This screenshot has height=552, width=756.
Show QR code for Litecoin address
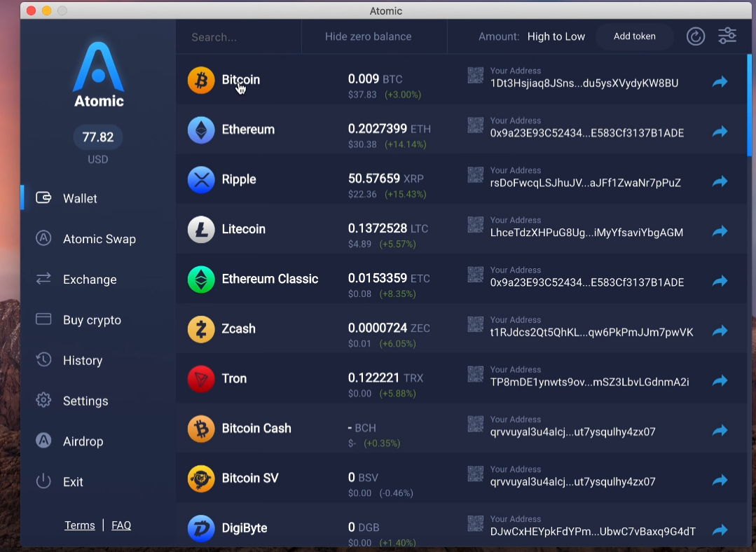476,225
